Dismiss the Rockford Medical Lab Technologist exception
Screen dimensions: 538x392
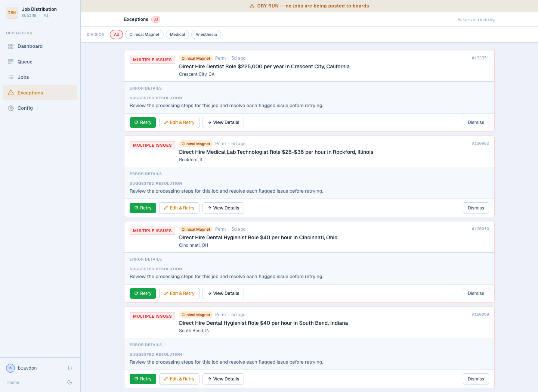tap(476, 208)
